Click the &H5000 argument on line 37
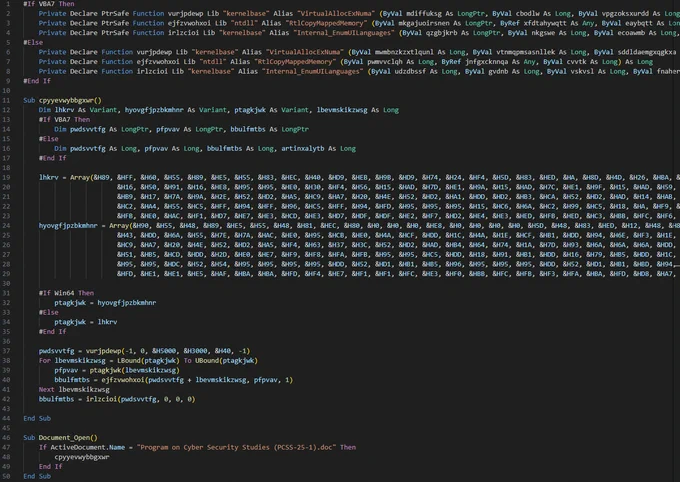Image resolution: width=680 pixels, height=482 pixels. click(x=164, y=351)
